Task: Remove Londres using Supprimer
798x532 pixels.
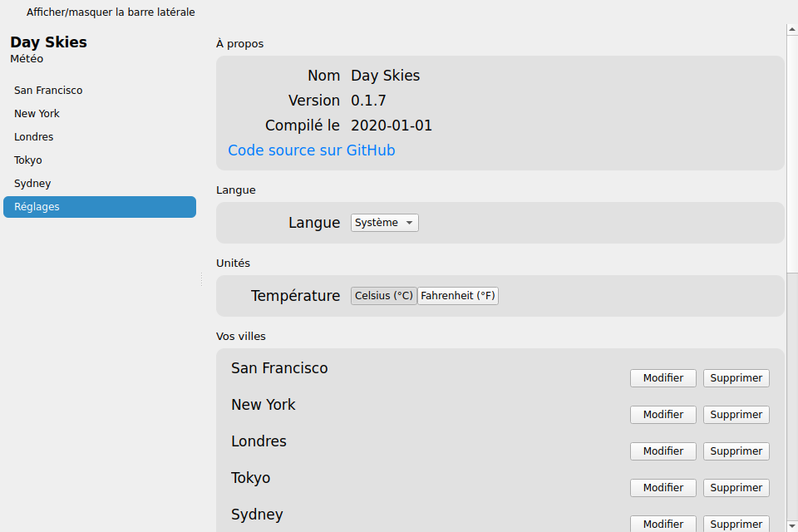Action: [x=736, y=451]
